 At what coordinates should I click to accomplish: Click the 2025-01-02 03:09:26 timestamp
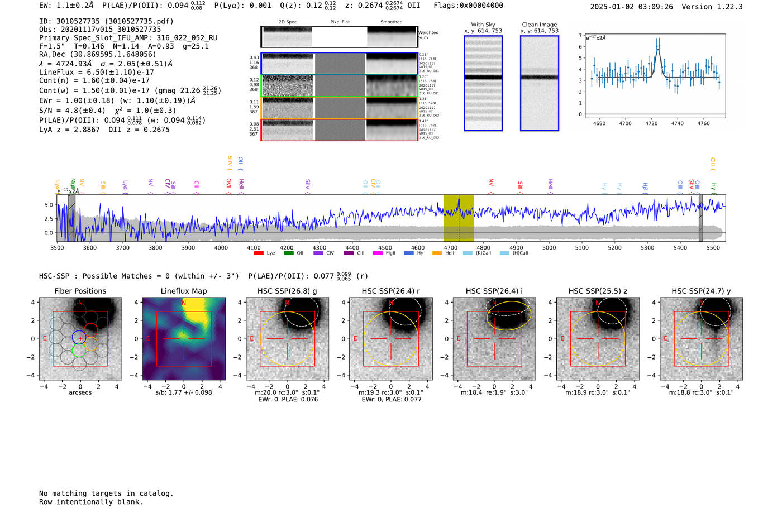pyautogui.click(x=631, y=7)
